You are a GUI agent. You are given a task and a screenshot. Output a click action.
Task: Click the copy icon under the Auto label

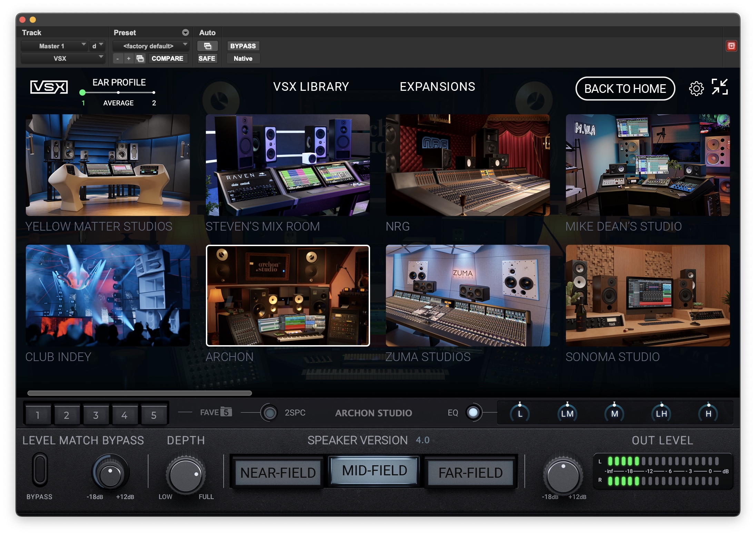207,46
